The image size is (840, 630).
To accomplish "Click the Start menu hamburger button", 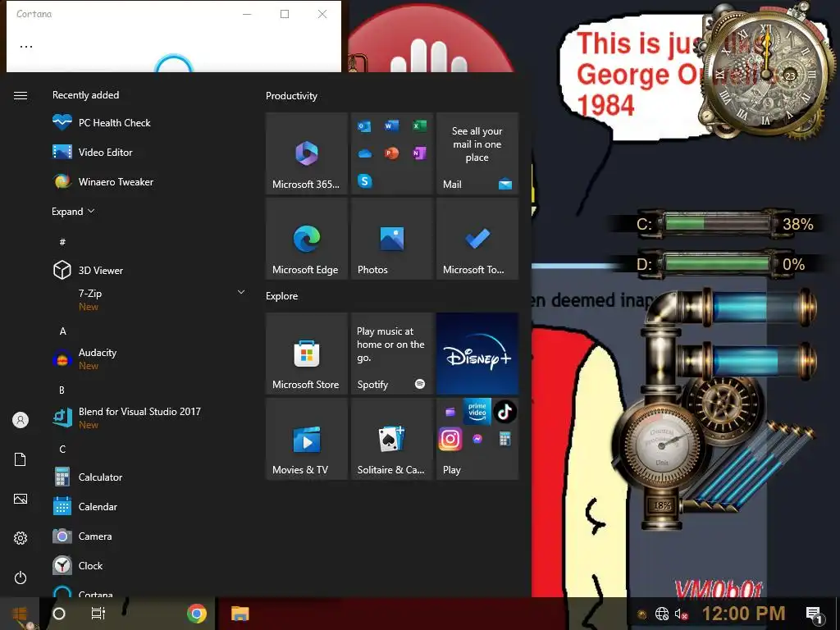I will point(21,95).
